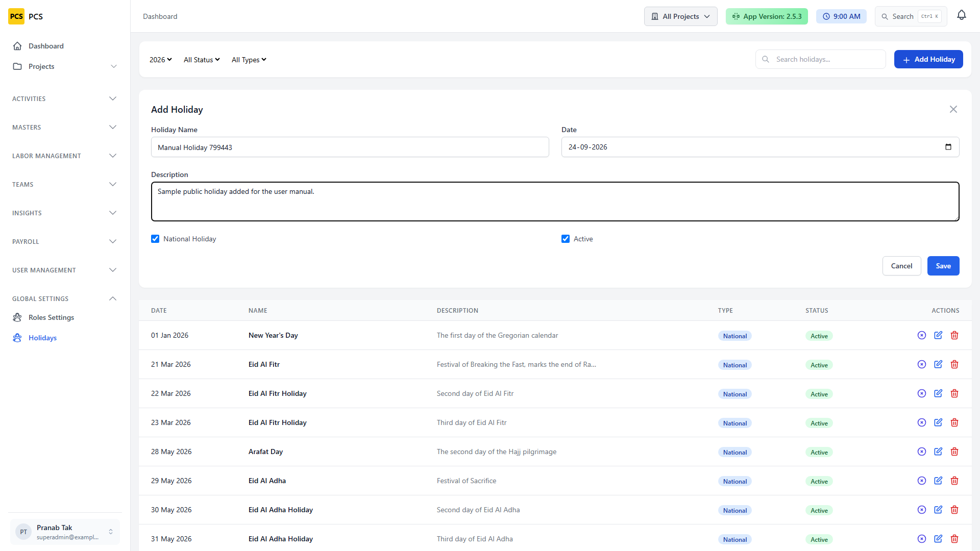980x551 pixels.
Task: Edit the Arafat Day holiday
Action: (938, 452)
